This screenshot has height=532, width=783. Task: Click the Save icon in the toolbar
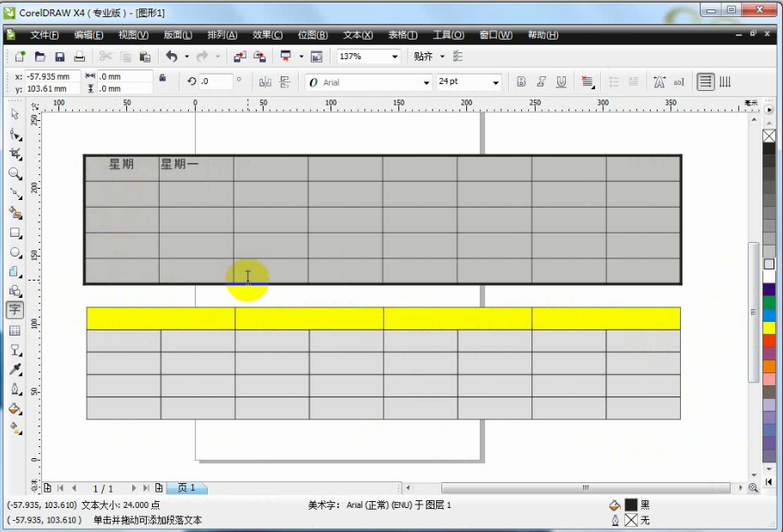(60, 57)
